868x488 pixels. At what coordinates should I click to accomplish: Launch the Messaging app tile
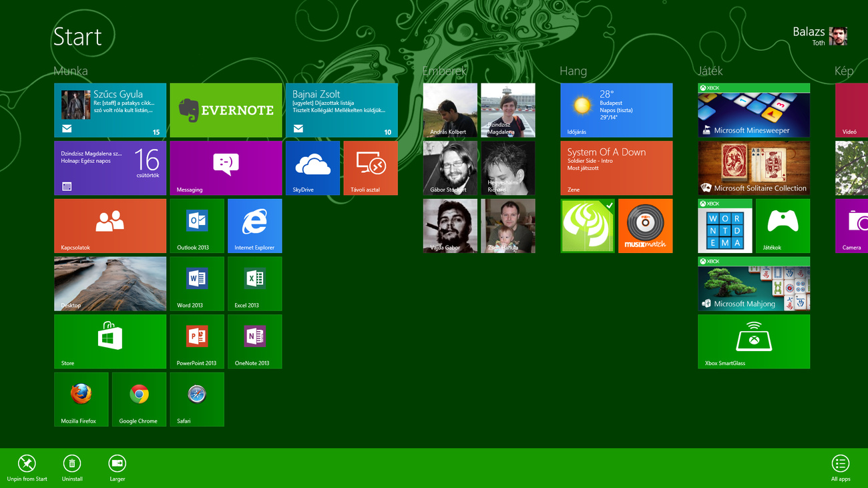226,168
